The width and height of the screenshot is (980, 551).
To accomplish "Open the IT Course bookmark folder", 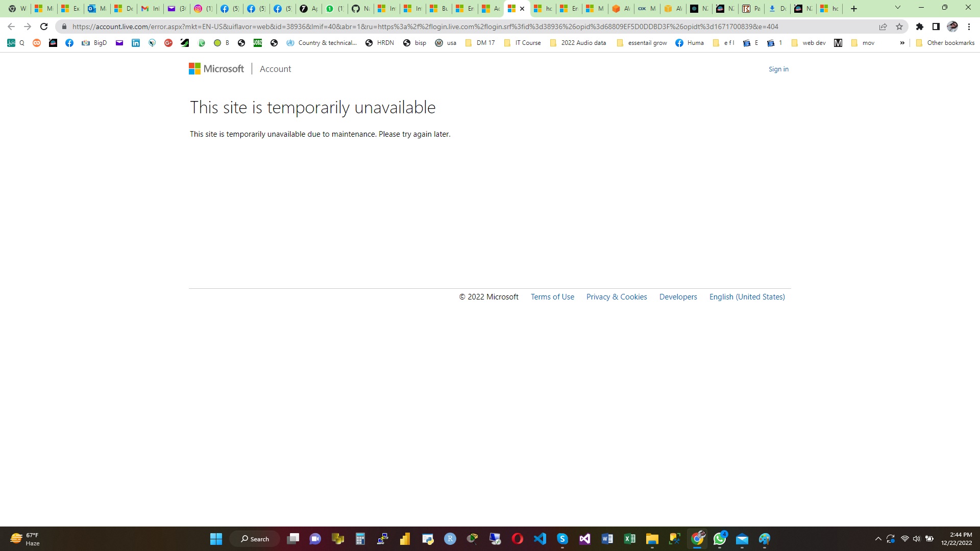I will point(523,43).
